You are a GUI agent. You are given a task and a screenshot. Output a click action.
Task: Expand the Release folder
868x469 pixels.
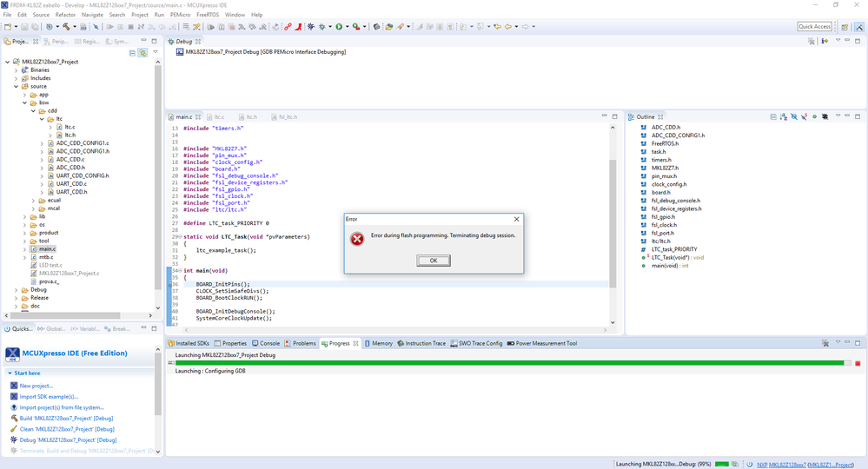coord(16,298)
